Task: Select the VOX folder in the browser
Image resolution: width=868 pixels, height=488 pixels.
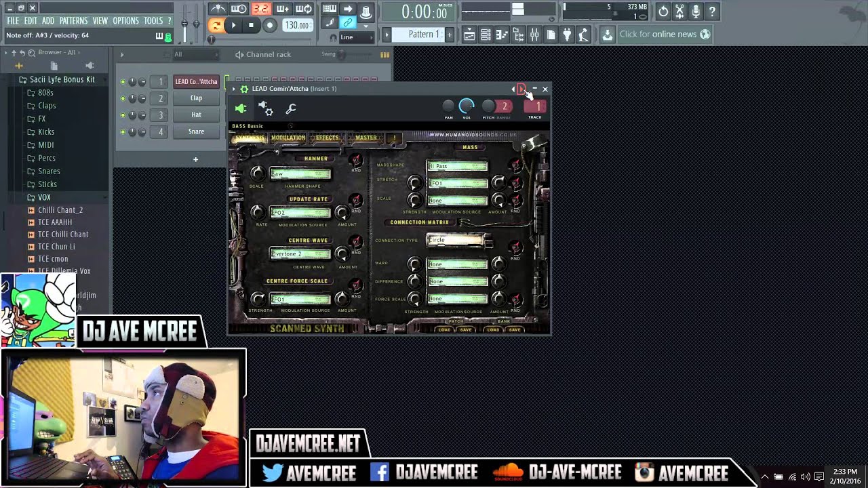Action: click(45, 197)
